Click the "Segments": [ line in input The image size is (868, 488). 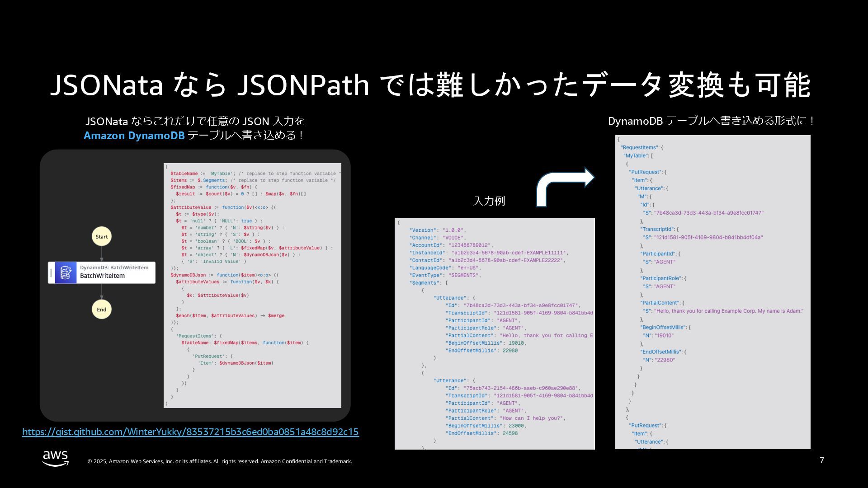[429, 283]
